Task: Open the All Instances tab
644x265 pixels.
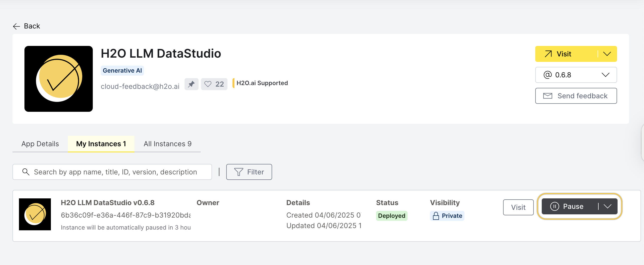Action: click(168, 144)
